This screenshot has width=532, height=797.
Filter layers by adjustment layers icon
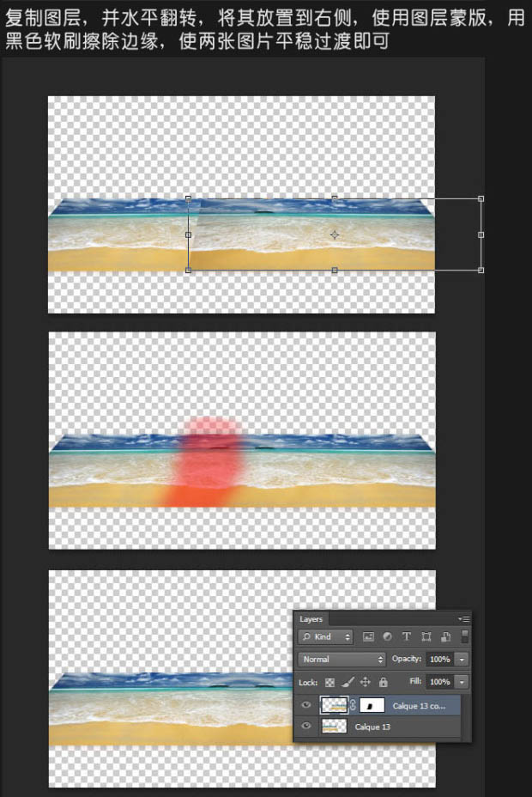(x=387, y=637)
